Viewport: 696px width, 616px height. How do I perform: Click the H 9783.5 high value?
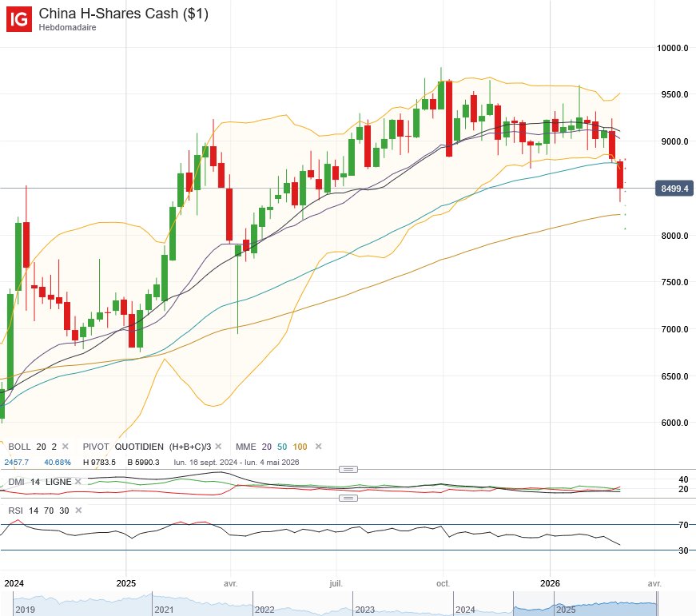99,462
